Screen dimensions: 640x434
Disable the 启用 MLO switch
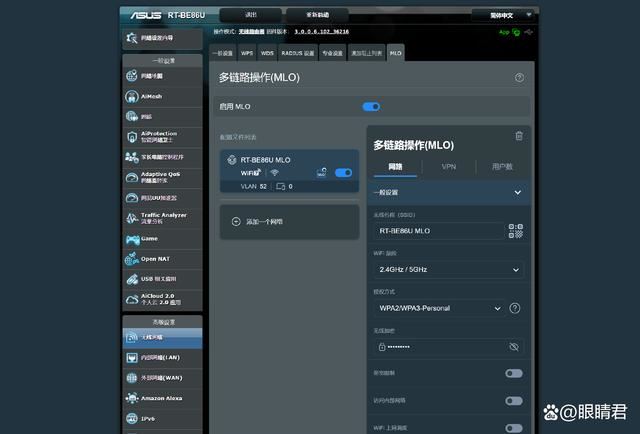(371, 106)
